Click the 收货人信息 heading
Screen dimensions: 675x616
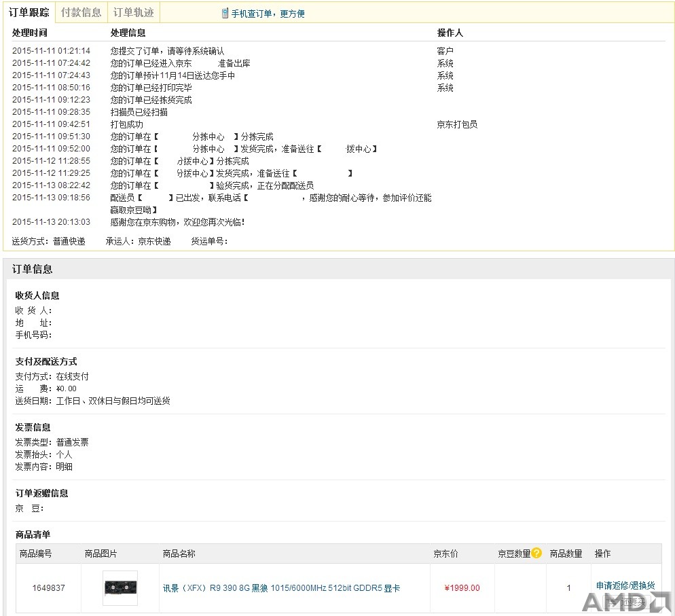[x=37, y=295]
